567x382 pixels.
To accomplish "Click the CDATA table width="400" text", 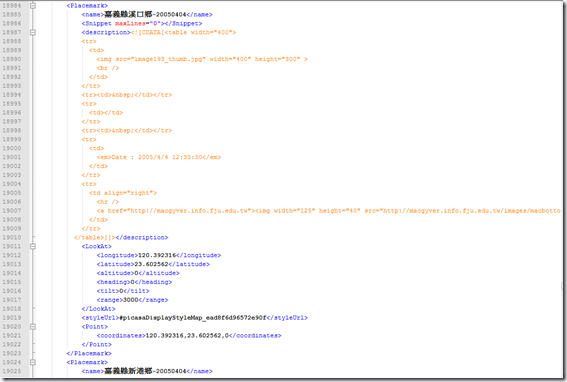I will point(183,32).
